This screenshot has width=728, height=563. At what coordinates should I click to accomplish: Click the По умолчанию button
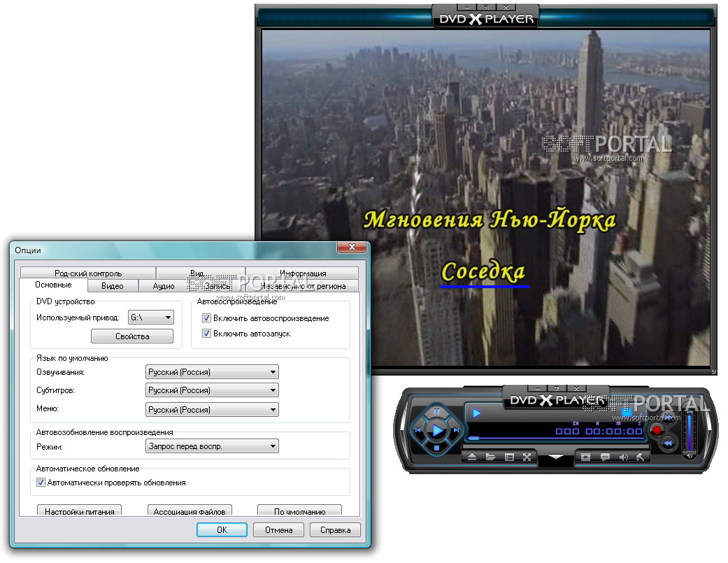tap(299, 511)
